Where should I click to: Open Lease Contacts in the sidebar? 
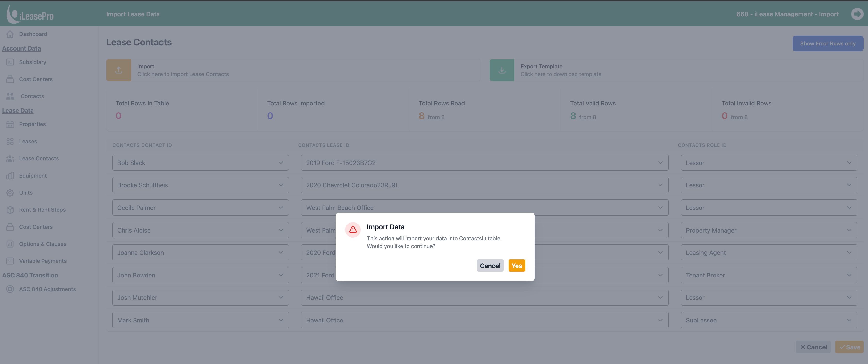point(39,159)
